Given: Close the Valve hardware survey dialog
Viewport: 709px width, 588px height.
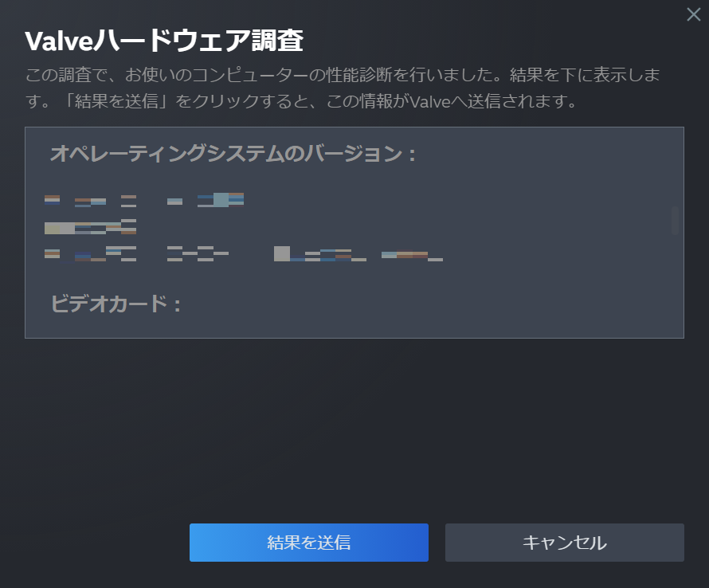Looking at the screenshot, I should click(x=693, y=14).
